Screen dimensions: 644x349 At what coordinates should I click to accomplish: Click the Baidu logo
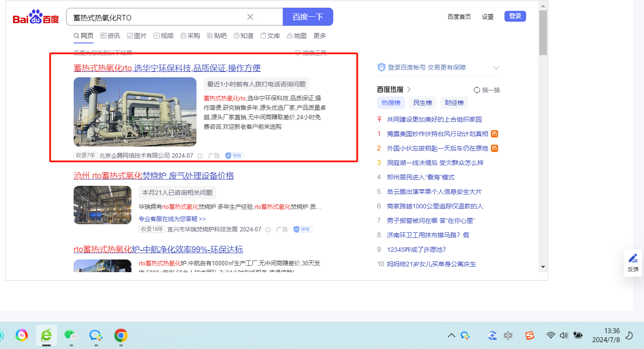click(36, 17)
